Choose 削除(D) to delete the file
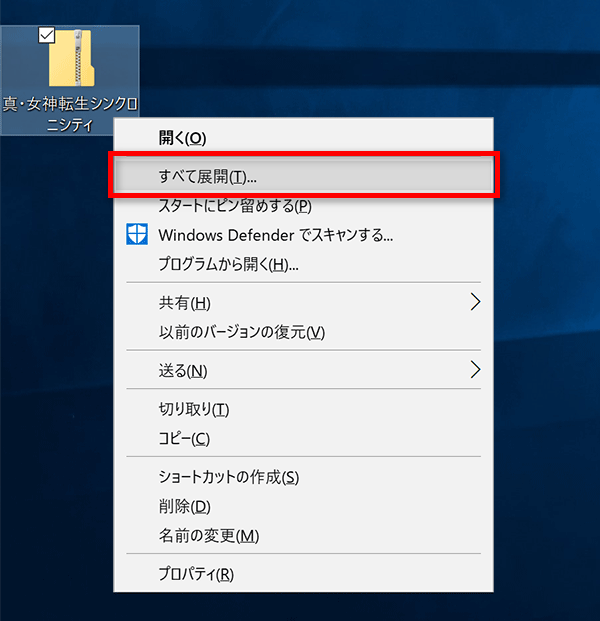 point(303,506)
